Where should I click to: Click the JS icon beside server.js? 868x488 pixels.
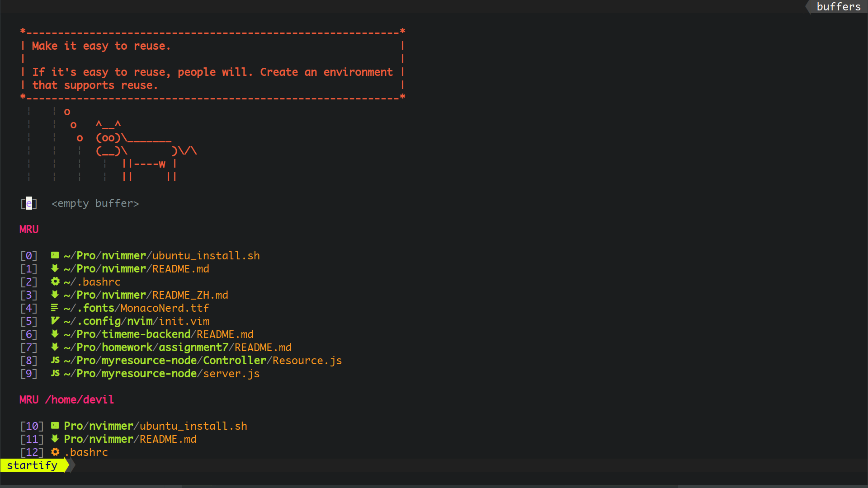(55, 373)
